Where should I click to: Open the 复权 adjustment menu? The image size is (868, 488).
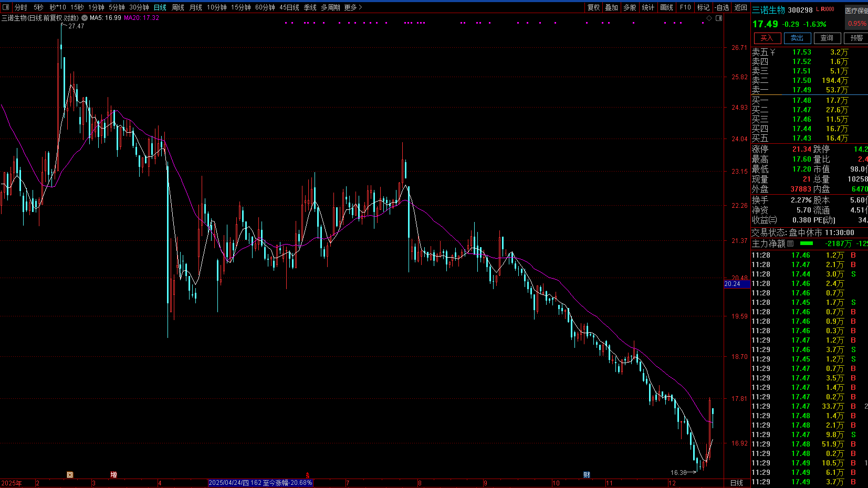click(594, 7)
